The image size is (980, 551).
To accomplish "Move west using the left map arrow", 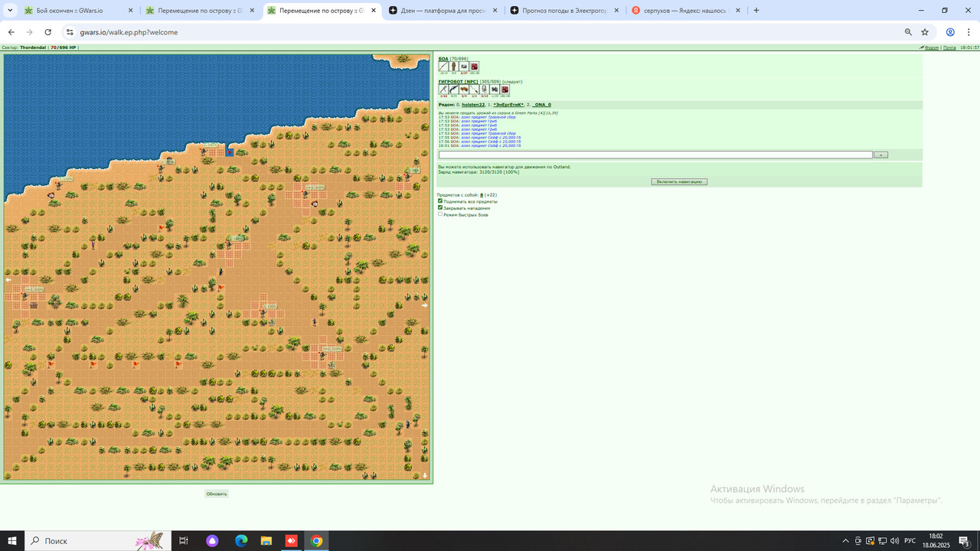I will [x=8, y=280].
